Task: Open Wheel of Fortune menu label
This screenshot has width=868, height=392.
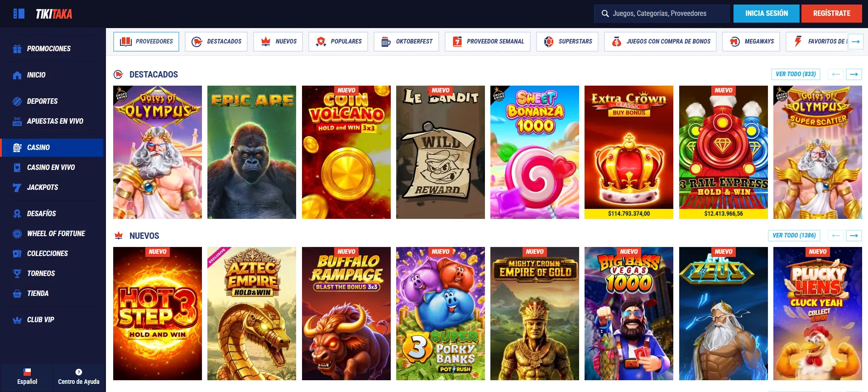Action: click(x=56, y=233)
